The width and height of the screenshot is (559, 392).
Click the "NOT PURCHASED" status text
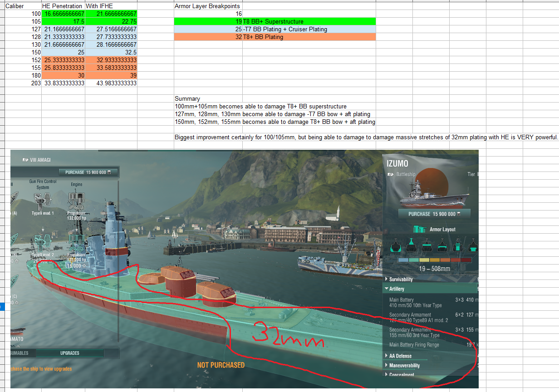[x=221, y=365]
